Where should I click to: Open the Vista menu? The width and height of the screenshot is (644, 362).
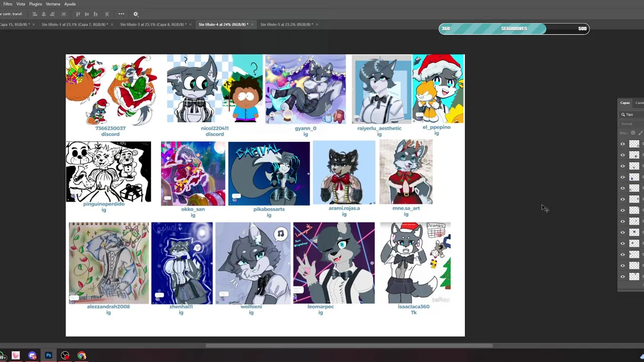coord(21,4)
